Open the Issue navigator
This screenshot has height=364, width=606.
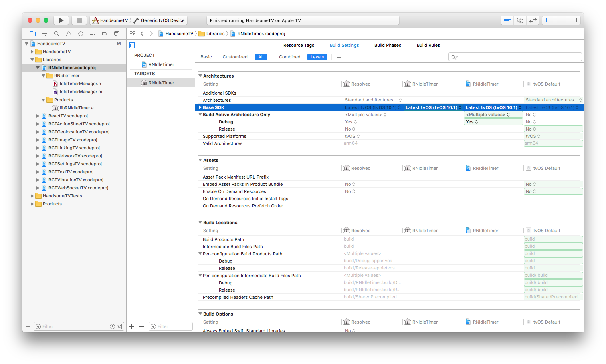pos(69,34)
